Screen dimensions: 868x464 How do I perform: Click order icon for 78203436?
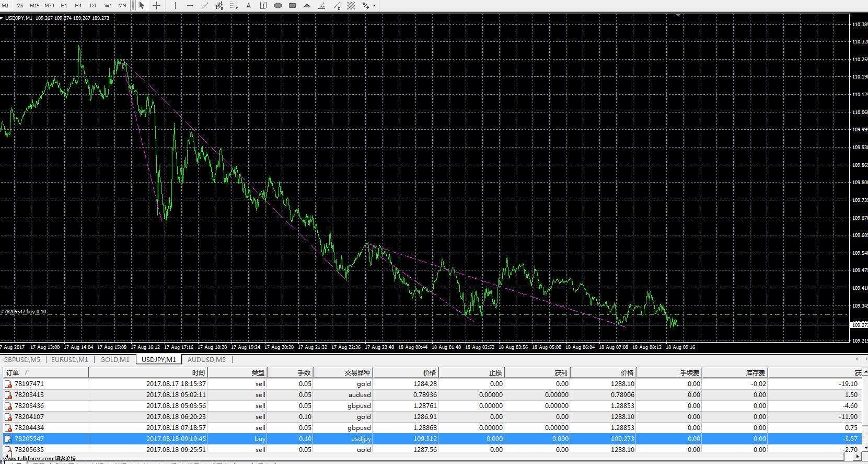[8, 406]
